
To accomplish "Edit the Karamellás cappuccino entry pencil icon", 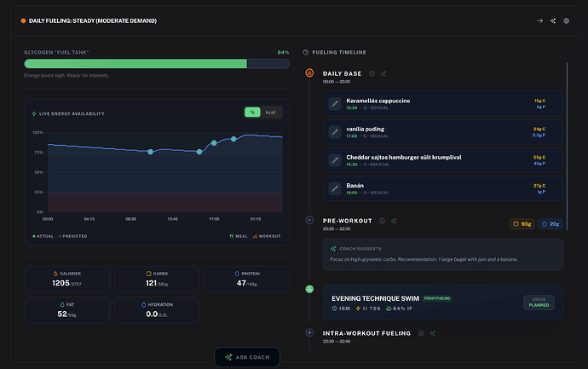I will click(x=335, y=104).
